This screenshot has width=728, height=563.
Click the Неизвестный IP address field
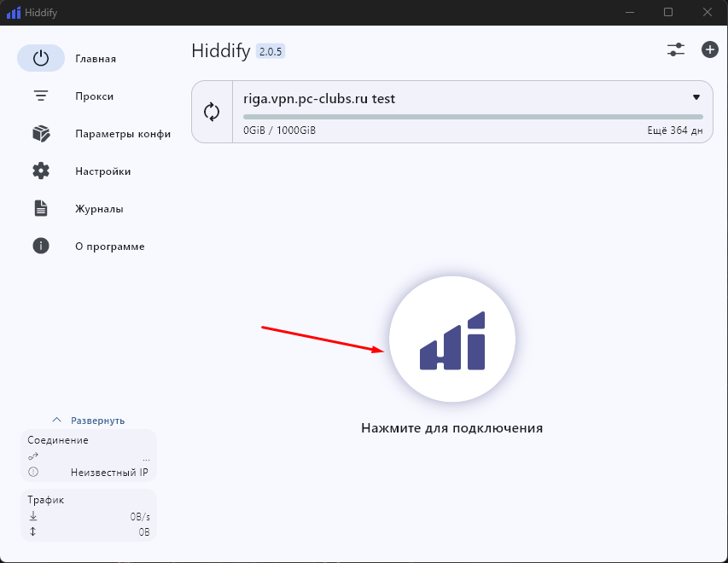109,472
